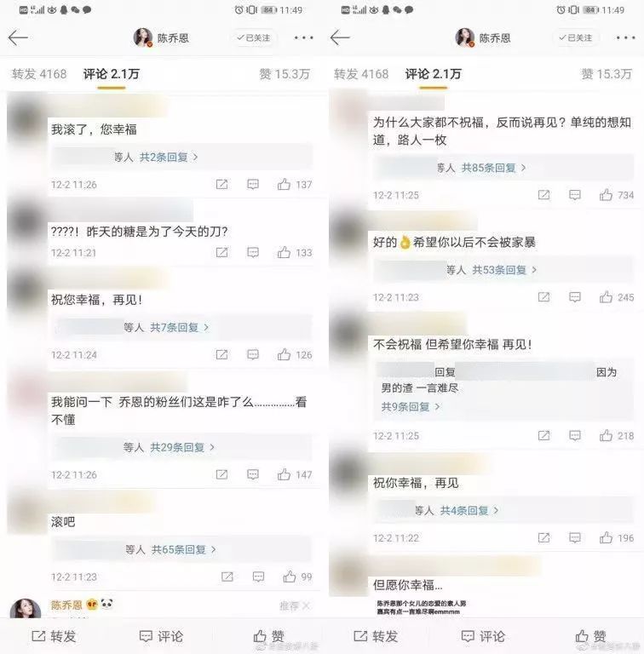
Task: Open the three-dots menu in the right screenshot
Action: click(x=625, y=38)
